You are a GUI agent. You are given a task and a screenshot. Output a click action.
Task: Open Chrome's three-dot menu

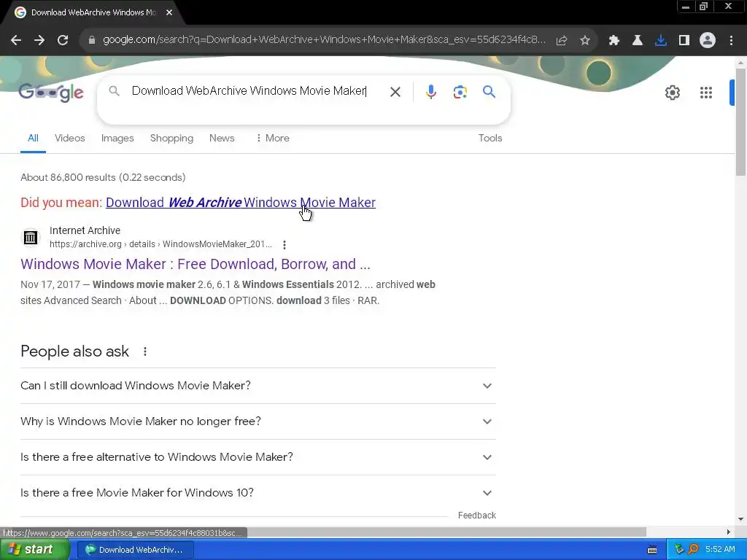pyautogui.click(x=731, y=41)
